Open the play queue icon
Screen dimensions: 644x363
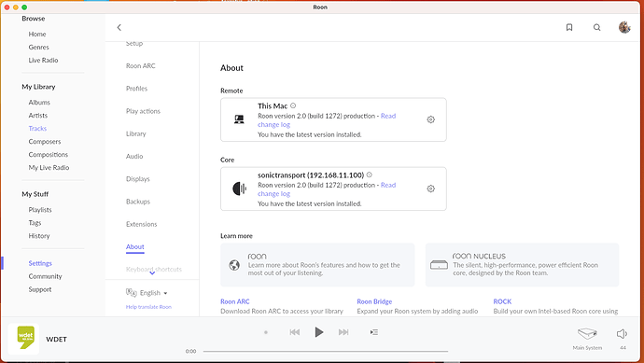(x=373, y=332)
